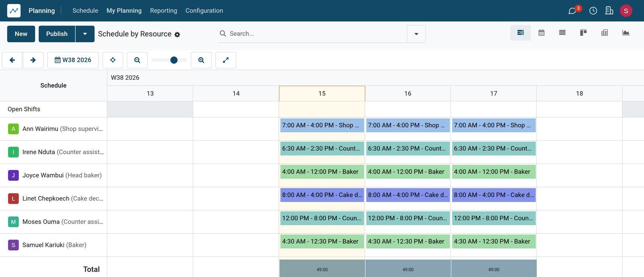Click Open Shifts cell for day 14
Image resolution: width=644 pixels, height=277 pixels.
[x=236, y=109]
